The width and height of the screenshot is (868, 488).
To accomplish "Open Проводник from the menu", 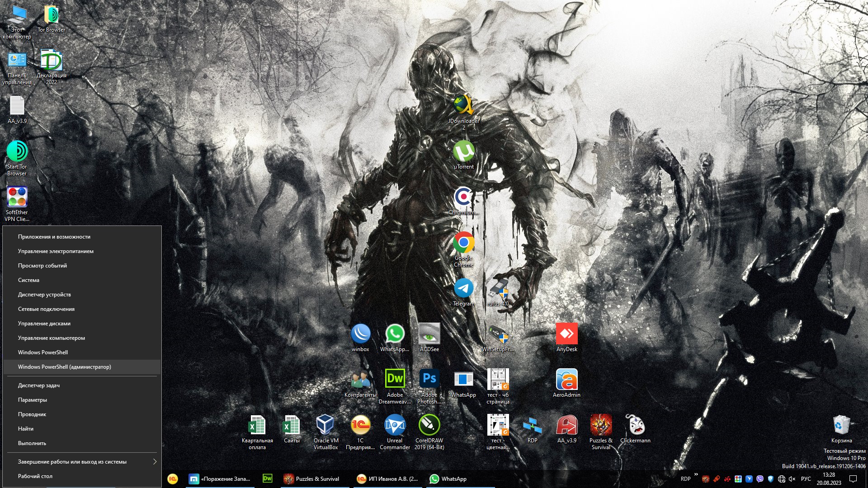I will (x=82, y=414).
